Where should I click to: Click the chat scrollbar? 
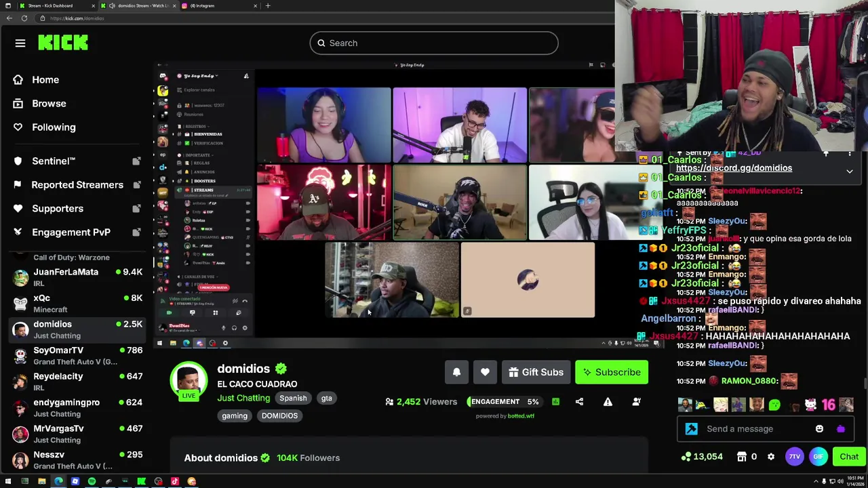point(864,384)
